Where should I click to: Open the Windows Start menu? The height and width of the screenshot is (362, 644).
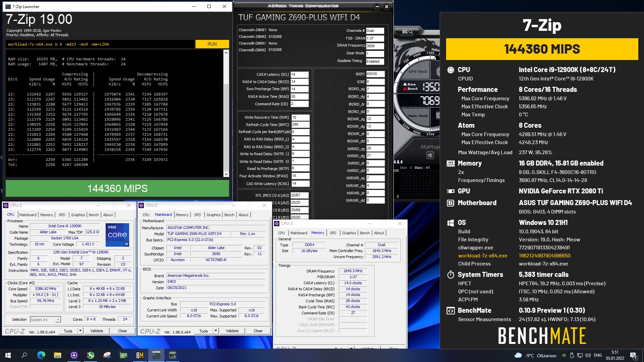8,355
